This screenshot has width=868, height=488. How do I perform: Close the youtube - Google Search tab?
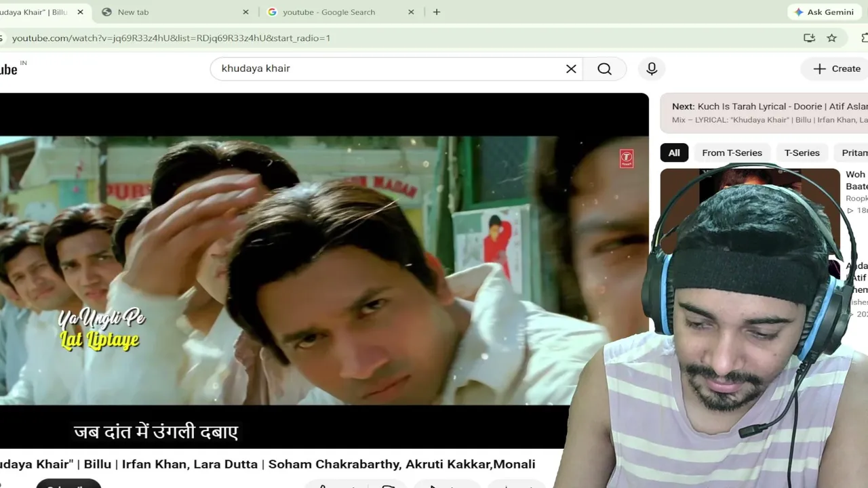pos(411,12)
